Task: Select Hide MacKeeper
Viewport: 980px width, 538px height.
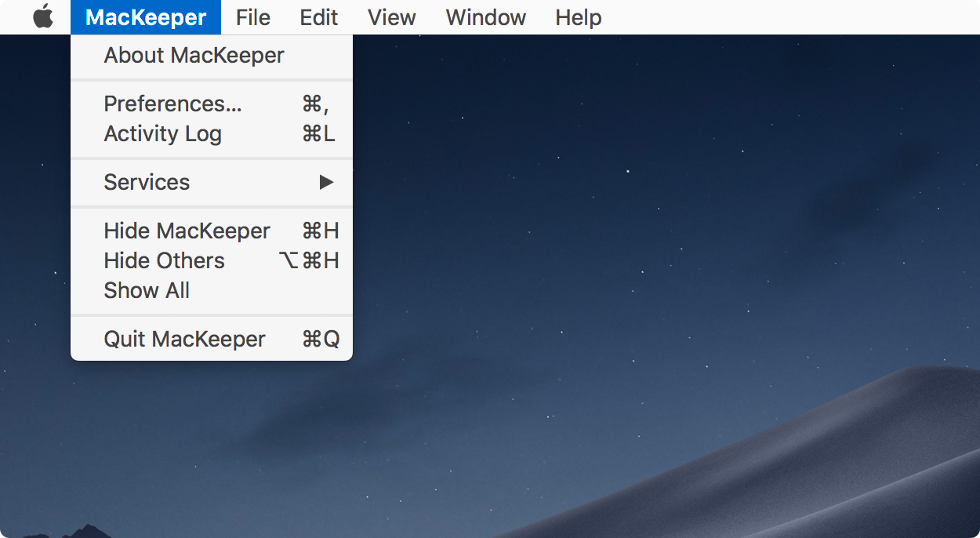Action: [212, 231]
